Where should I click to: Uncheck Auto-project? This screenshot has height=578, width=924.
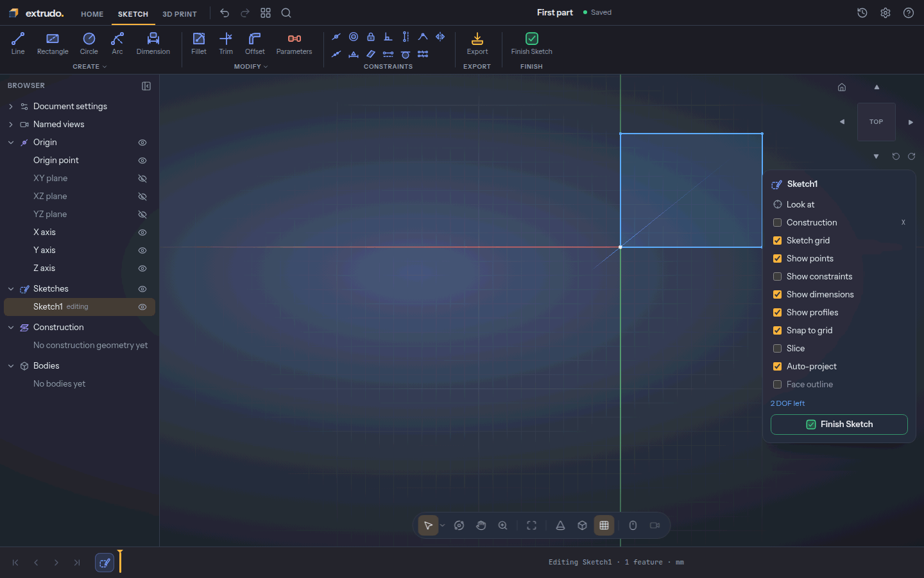(x=777, y=367)
